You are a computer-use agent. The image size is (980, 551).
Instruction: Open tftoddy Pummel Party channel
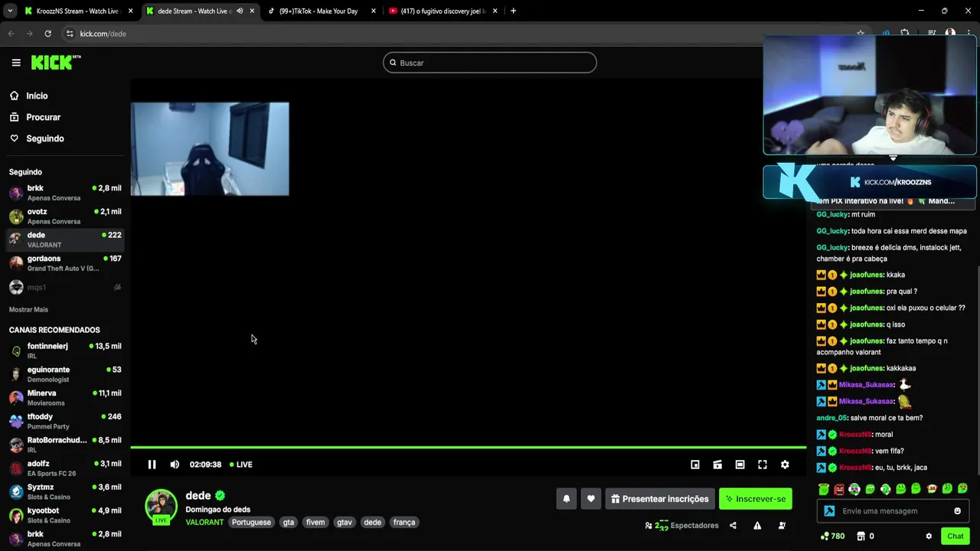point(65,422)
